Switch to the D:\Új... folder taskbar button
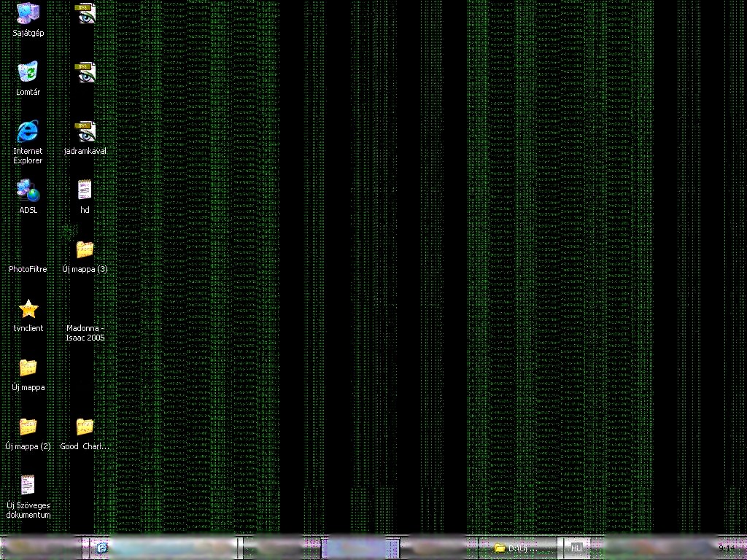747x560 pixels. coord(518,548)
